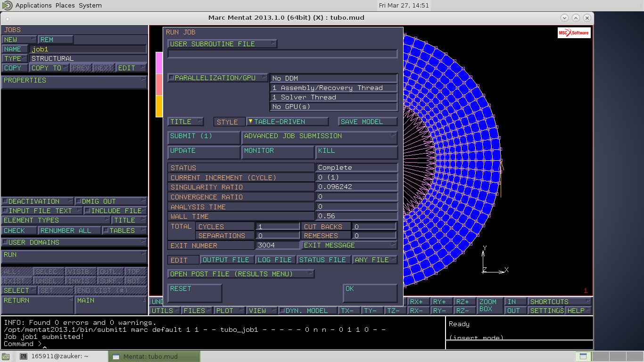Click the zoom IN button
This screenshot has width=644, height=362.
coord(515,302)
